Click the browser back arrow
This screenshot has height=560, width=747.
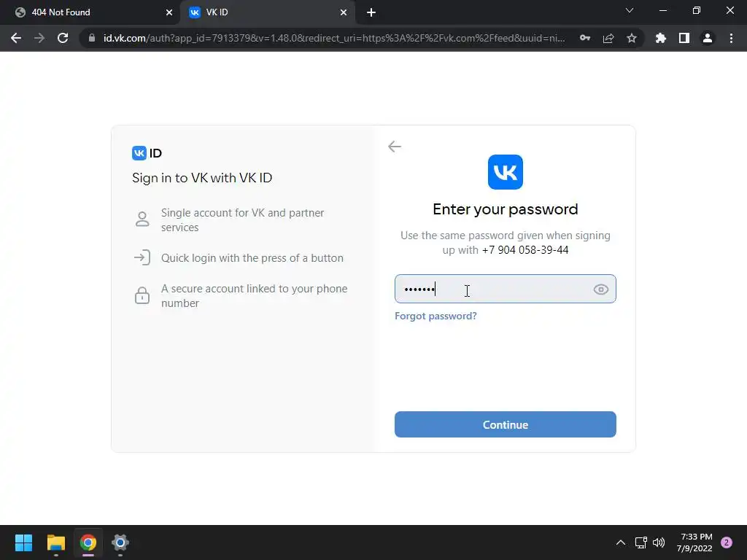[16, 38]
